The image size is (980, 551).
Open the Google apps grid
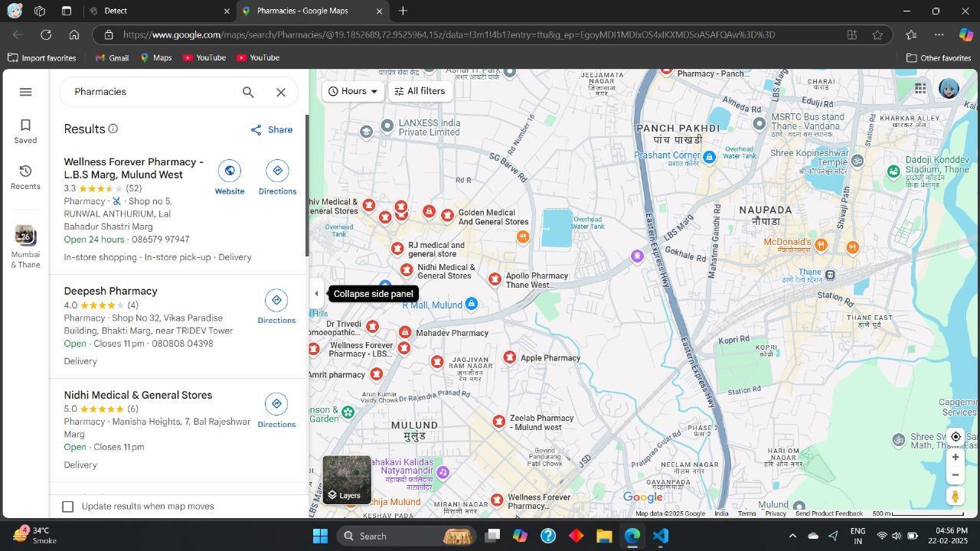[x=920, y=89]
